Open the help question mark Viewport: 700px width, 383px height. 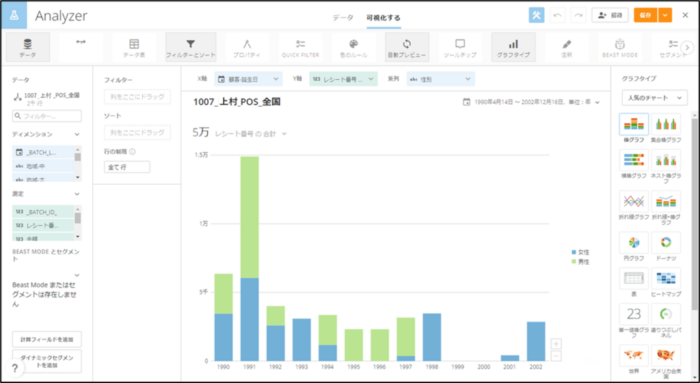click(x=15, y=368)
